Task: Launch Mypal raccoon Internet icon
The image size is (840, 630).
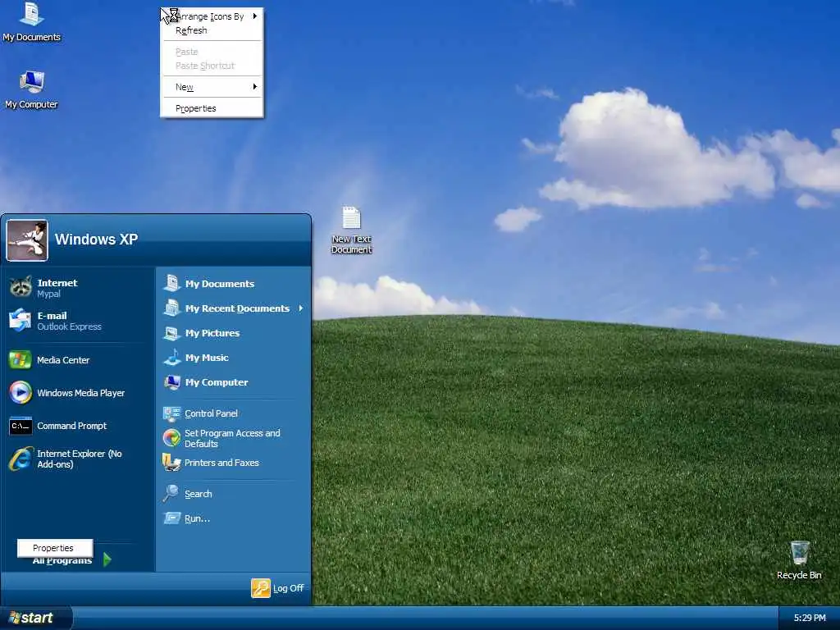Action: [21, 287]
